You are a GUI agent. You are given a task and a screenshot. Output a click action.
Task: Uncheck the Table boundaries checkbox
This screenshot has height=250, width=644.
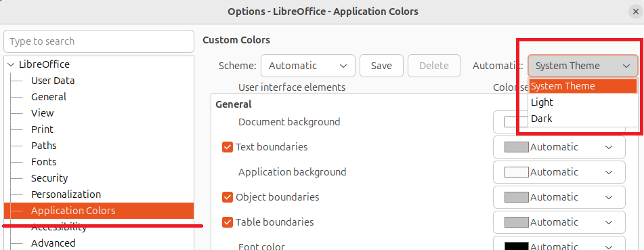228,222
